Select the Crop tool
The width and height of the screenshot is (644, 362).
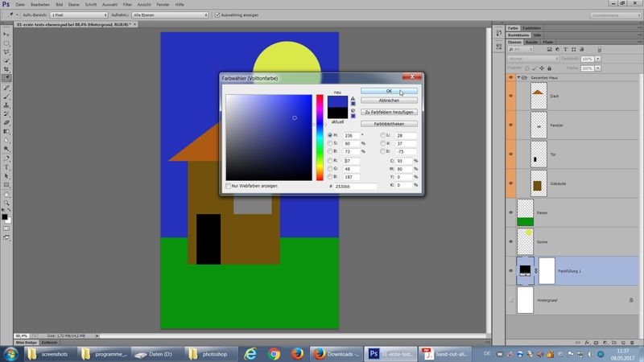(x=6, y=69)
